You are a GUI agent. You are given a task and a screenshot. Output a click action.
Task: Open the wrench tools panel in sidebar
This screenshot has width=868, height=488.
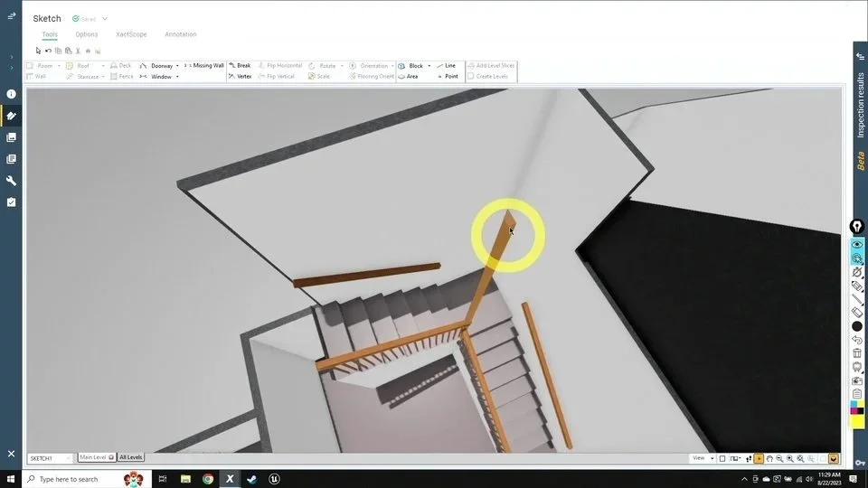[11, 181]
